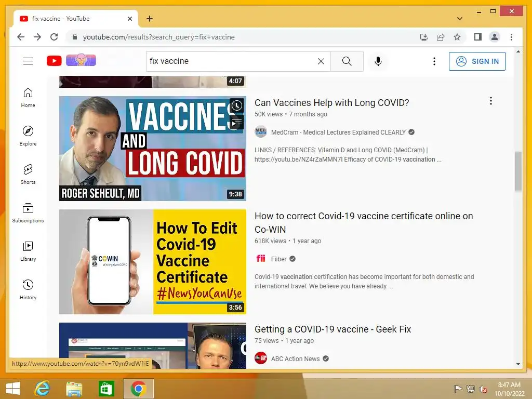Click ABC Action News channel name

click(x=295, y=358)
